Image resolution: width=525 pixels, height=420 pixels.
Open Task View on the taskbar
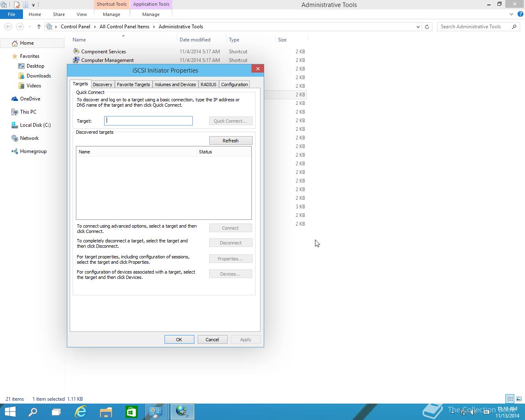[x=56, y=412]
